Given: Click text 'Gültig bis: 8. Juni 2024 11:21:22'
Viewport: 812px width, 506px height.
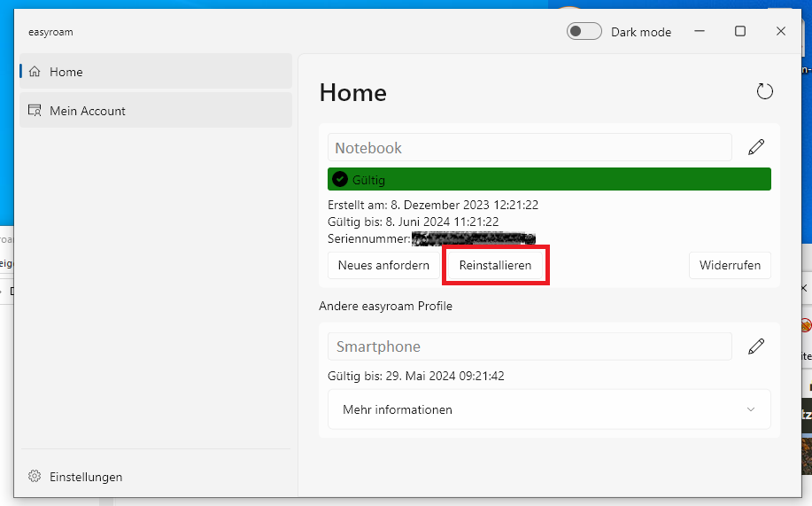Looking at the screenshot, I should (414, 222).
